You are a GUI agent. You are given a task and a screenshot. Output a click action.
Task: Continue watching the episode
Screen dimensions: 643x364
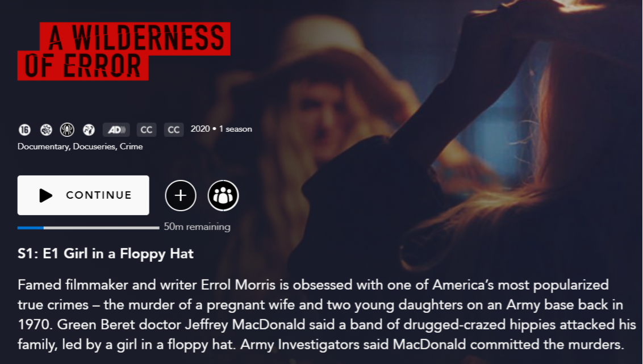[83, 195]
